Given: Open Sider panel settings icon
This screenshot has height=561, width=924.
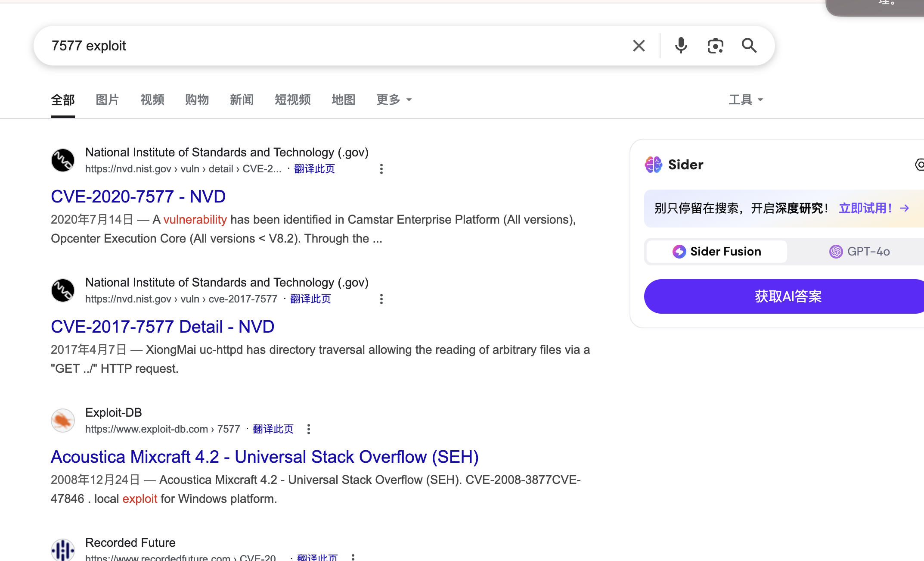Looking at the screenshot, I should click(x=919, y=165).
